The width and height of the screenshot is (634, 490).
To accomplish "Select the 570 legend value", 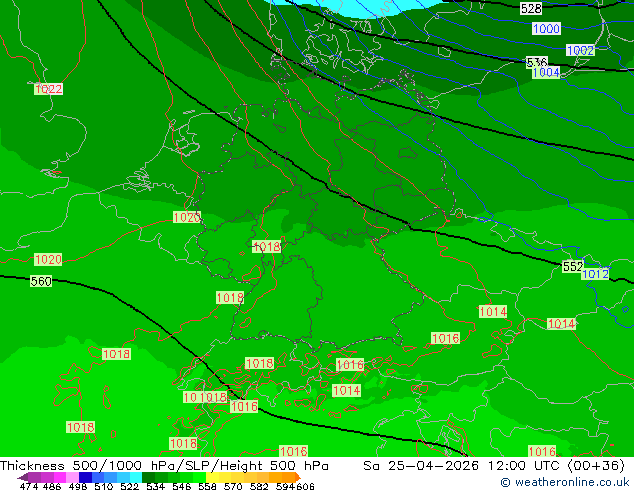I will (233, 486).
